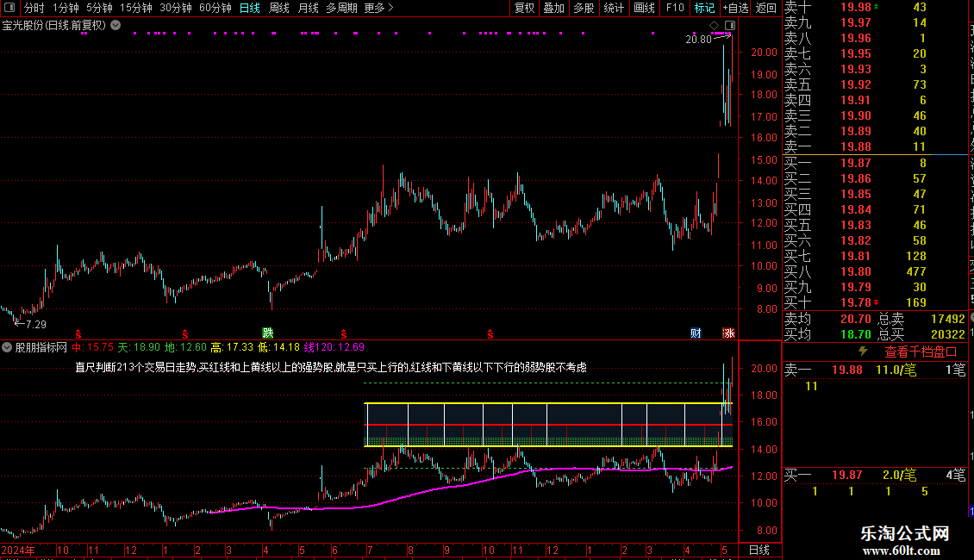Click the 20.80 high price label
The image size is (974, 560).
click(x=698, y=39)
